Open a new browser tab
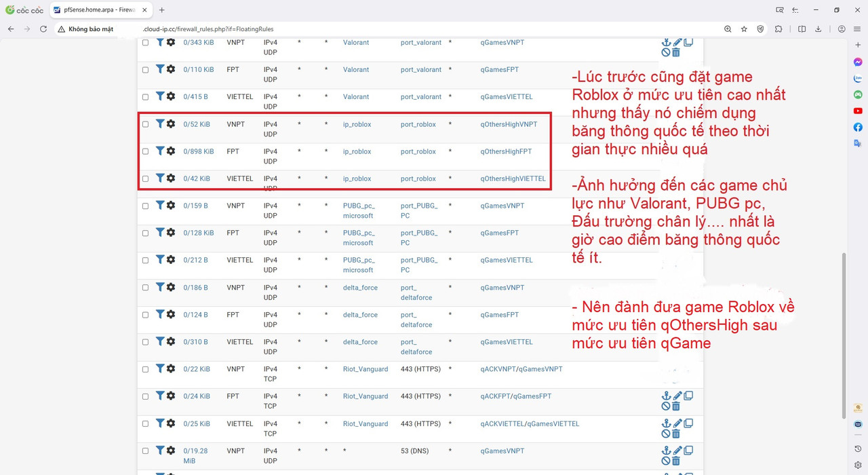This screenshot has height=475, width=868. click(x=162, y=10)
